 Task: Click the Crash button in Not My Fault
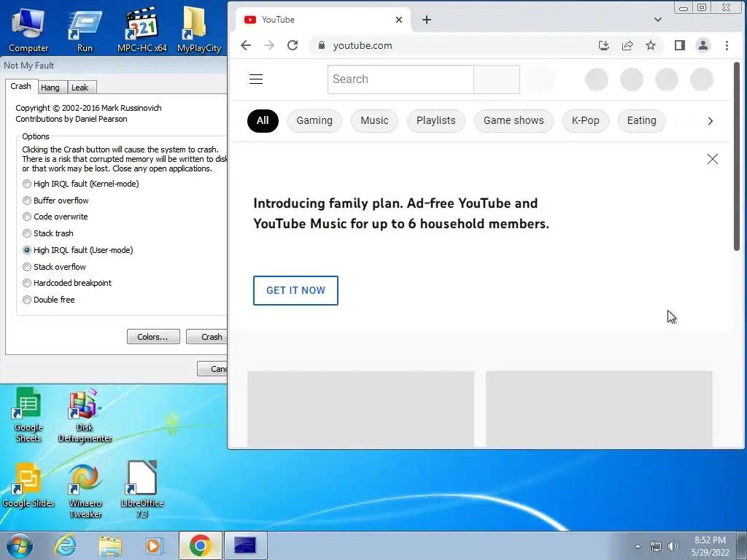point(206,337)
